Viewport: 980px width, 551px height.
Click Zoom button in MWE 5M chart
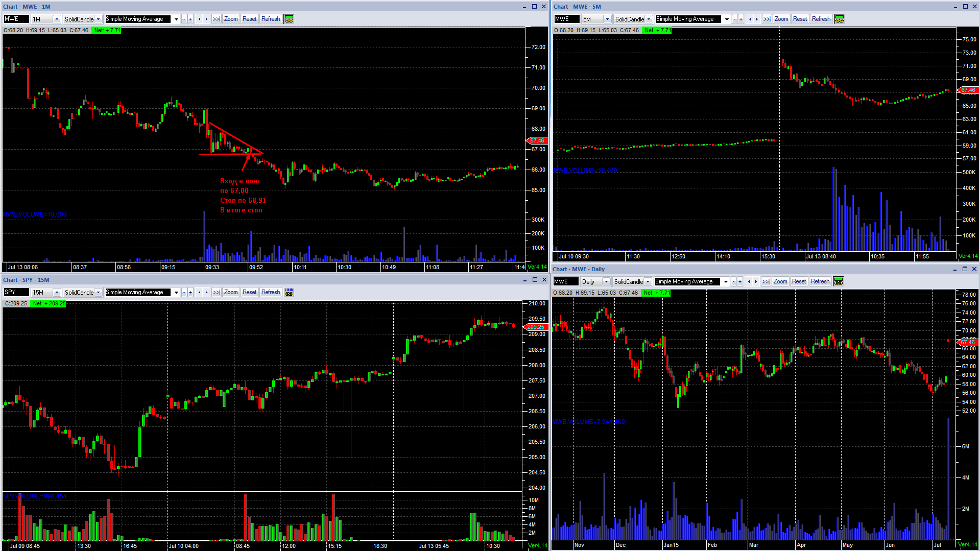(781, 19)
